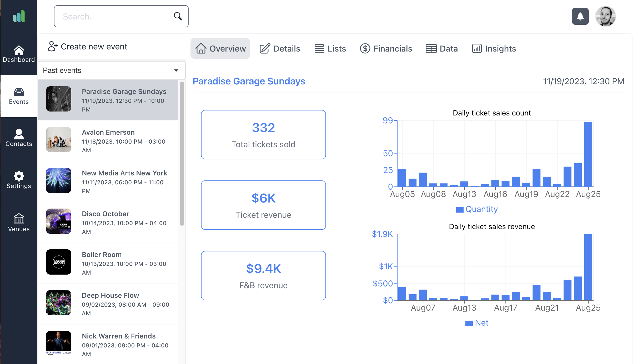This screenshot has width=633, height=364.
Task: Click the event list vertical scrollbar
Action: point(182,153)
